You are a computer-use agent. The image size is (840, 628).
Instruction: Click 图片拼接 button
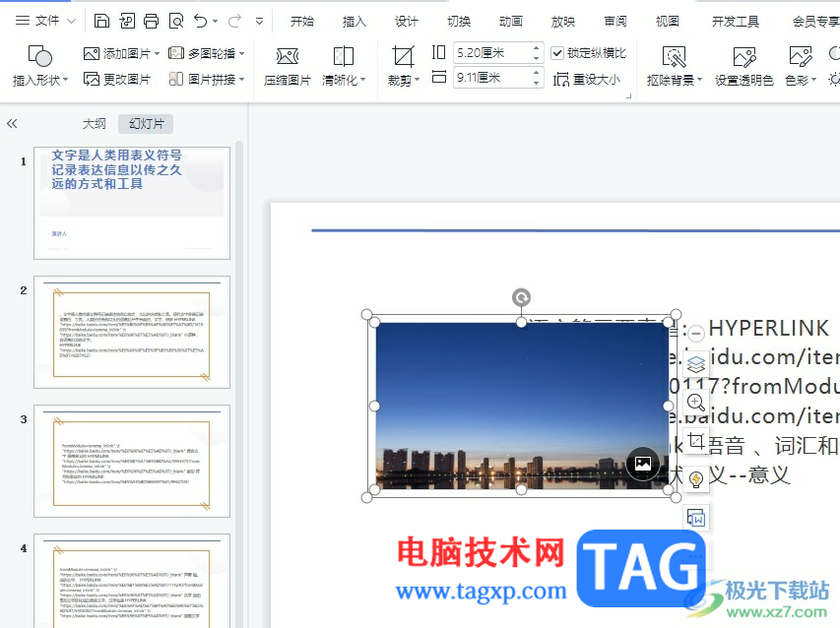[202, 79]
